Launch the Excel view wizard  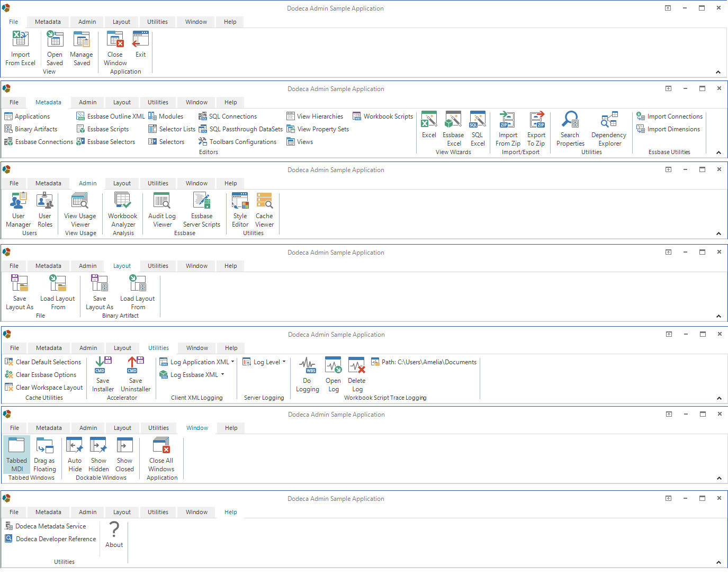pyautogui.click(x=429, y=125)
